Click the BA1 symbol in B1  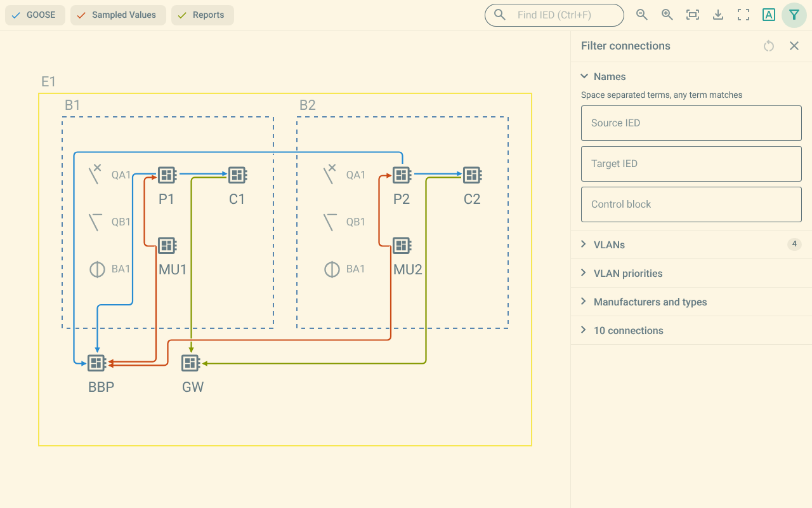click(x=96, y=269)
